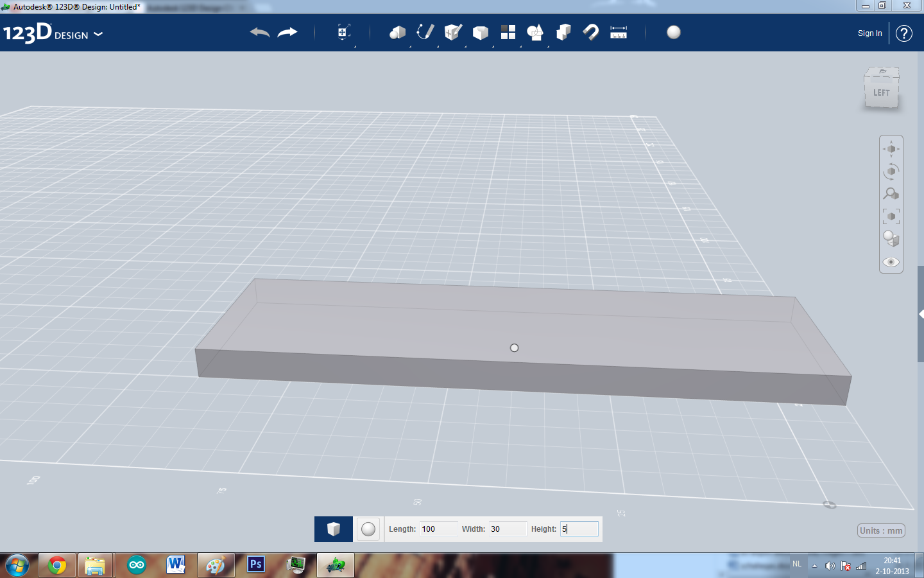Select the Orbit navigation tool
This screenshot has width=924, height=578.
click(x=891, y=171)
